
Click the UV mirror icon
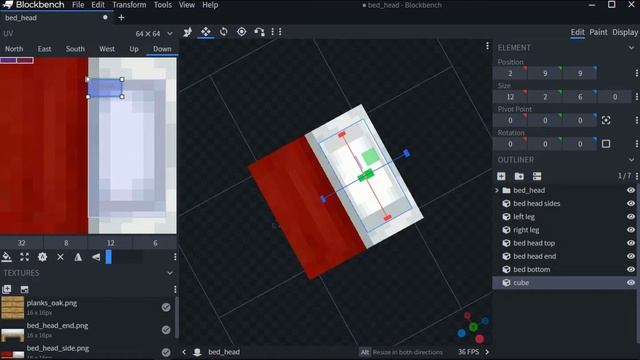click(78, 257)
